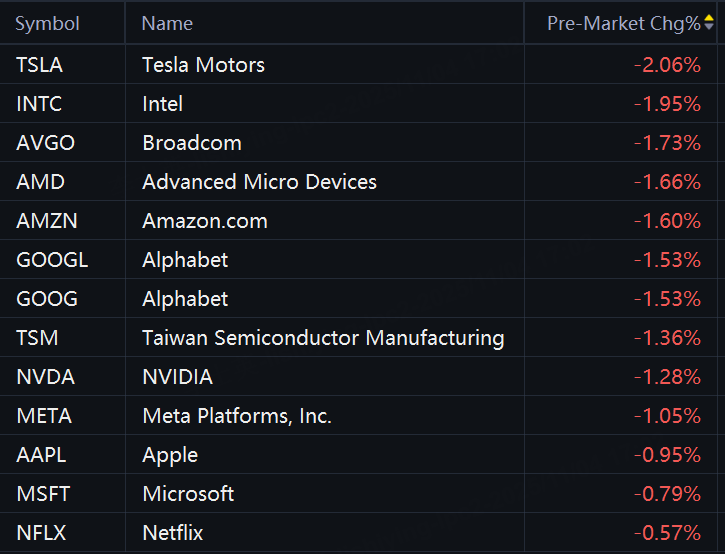
Task: Sort by the Name column header
Action: click(x=167, y=23)
